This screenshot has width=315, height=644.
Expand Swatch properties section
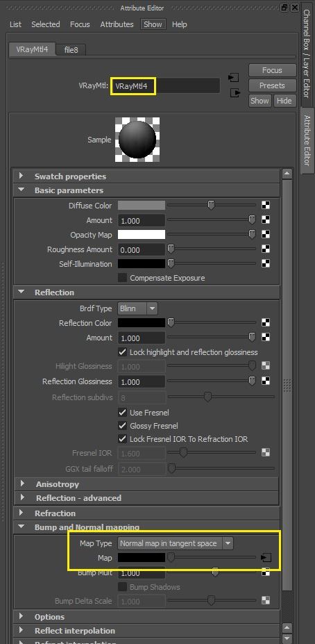coord(22,176)
